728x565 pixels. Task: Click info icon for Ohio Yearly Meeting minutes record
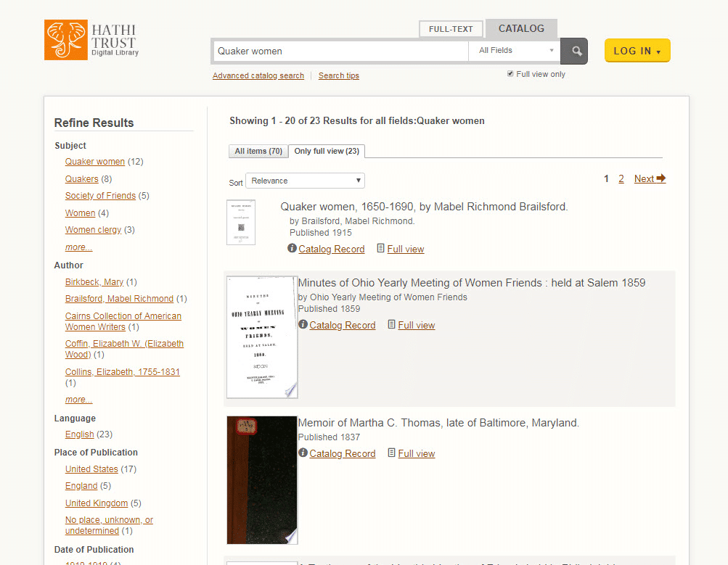click(303, 324)
